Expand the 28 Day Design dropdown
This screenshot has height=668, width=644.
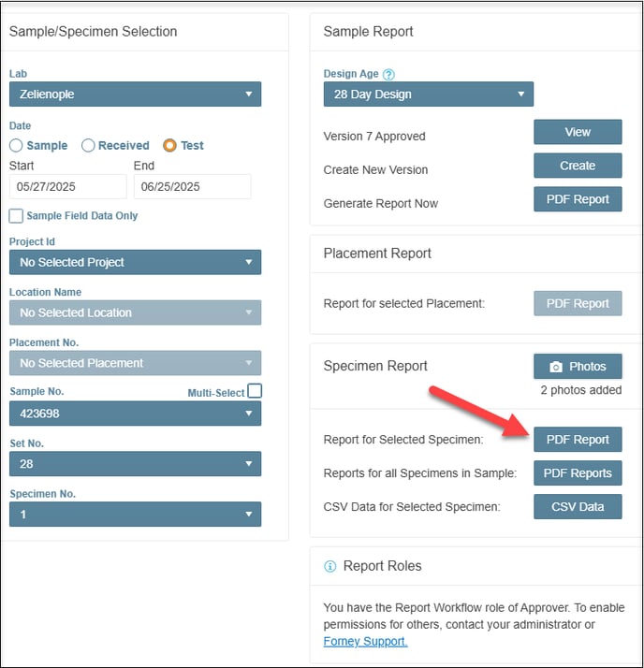(429, 94)
